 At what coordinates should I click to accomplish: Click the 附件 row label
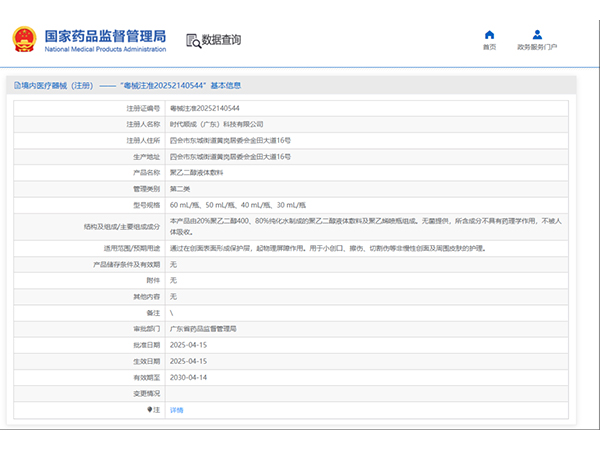[x=153, y=280]
